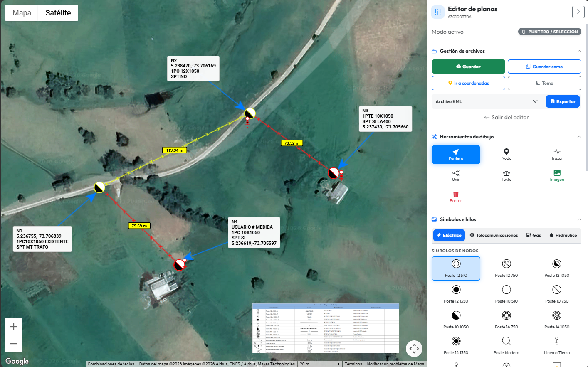Switch to Mapa view

pyautogui.click(x=22, y=13)
